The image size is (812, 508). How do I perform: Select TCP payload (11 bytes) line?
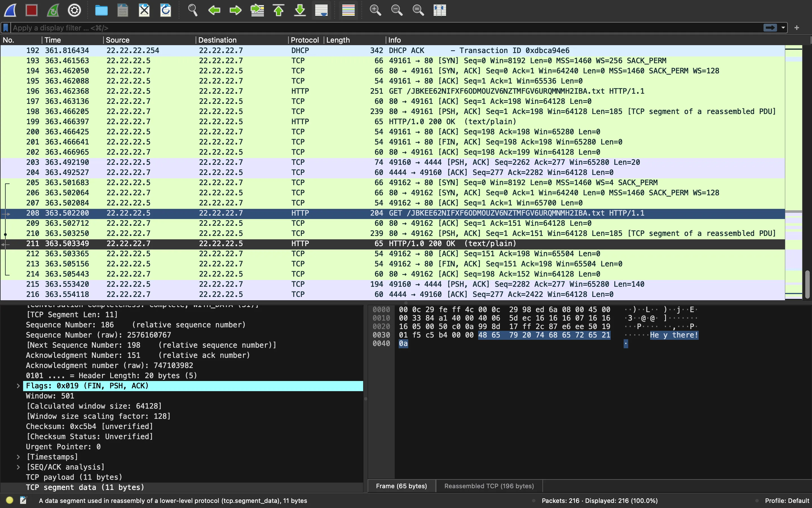click(x=193, y=477)
